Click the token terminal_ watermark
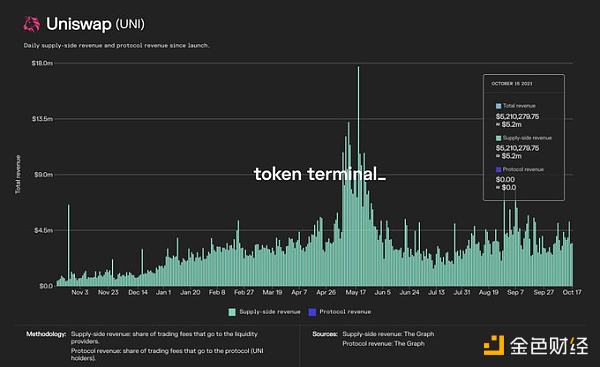600x367 pixels. point(320,174)
